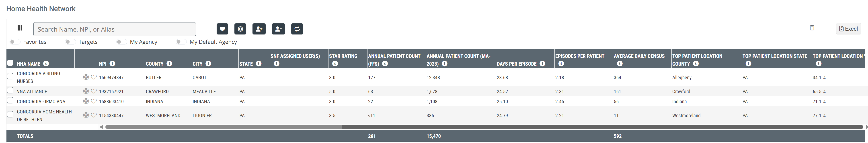Click the add user toolbar icon

(259, 29)
